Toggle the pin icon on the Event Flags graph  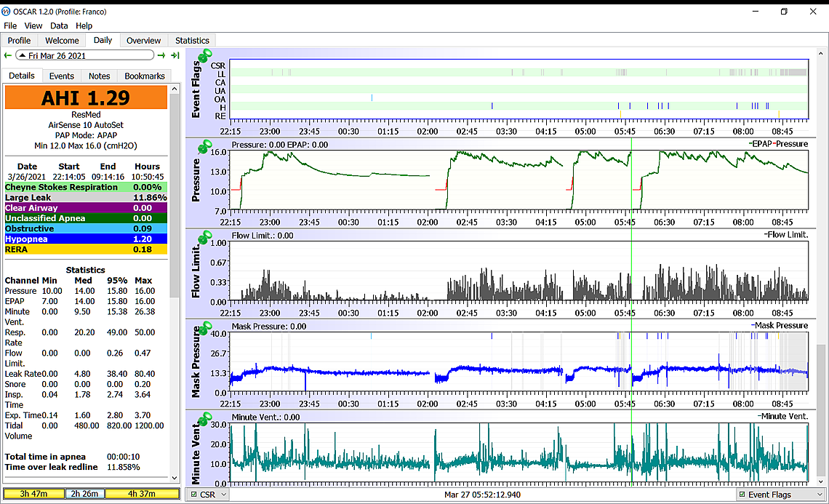pos(204,55)
